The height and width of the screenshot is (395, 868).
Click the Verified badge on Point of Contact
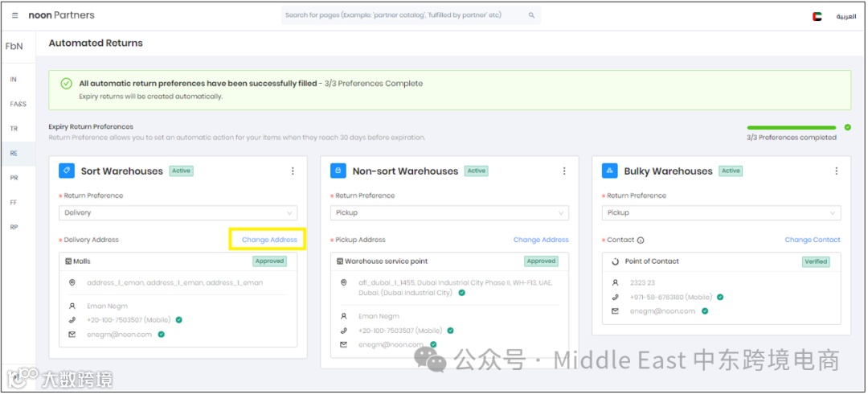[x=816, y=261]
